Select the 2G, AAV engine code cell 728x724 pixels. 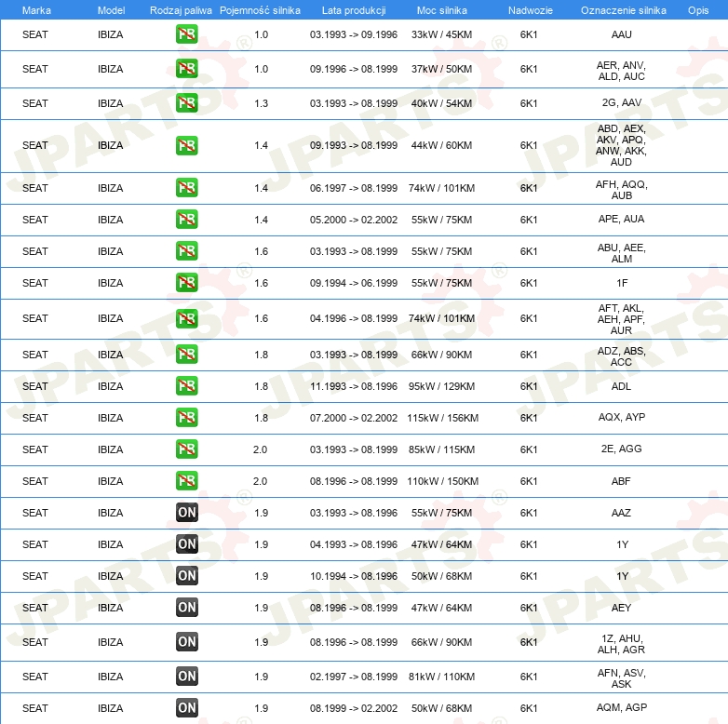pos(621,102)
